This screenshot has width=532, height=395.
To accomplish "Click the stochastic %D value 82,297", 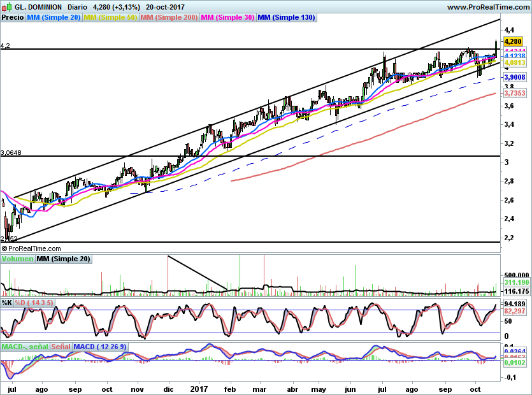I will point(515,311).
